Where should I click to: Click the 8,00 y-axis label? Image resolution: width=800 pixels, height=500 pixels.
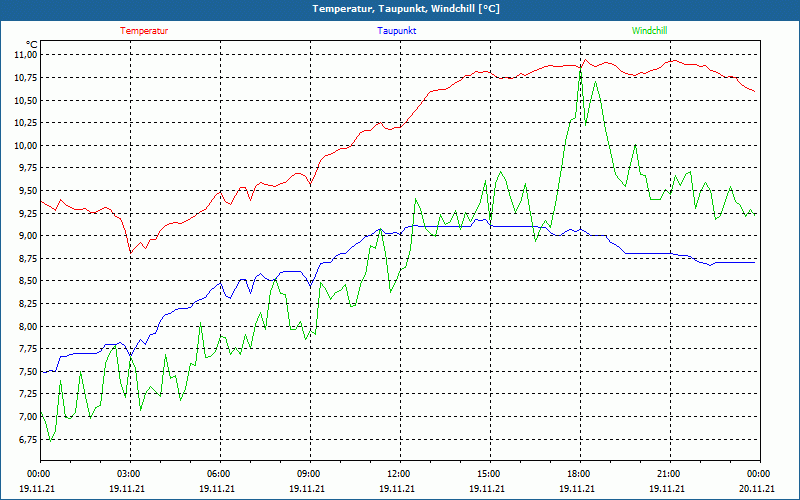click(27, 327)
